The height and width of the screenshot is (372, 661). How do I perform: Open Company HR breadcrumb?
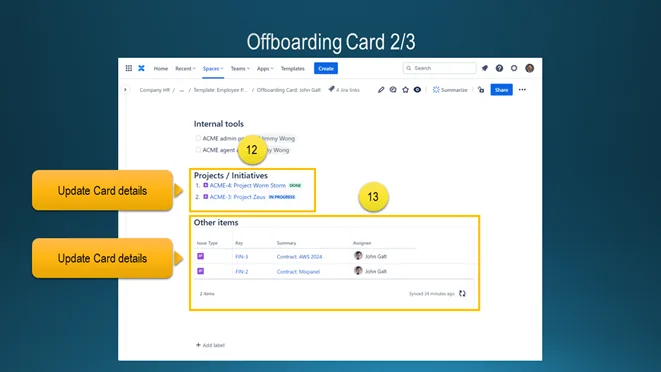[x=155, y=90]
